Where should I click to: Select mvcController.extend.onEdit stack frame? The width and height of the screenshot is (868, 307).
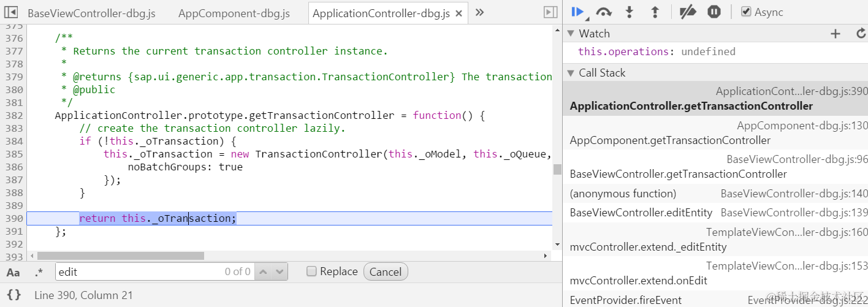[x=715, y=273]
